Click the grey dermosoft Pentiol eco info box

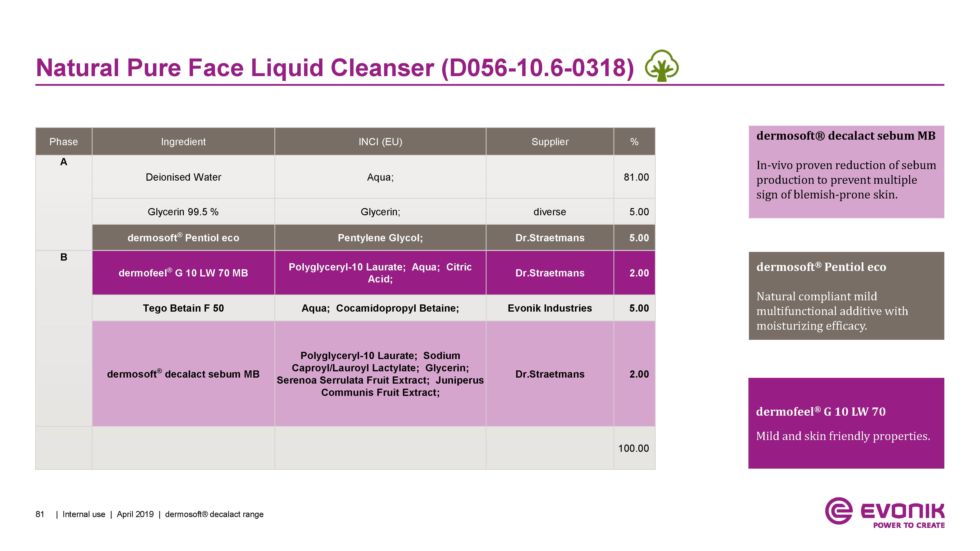846,295
